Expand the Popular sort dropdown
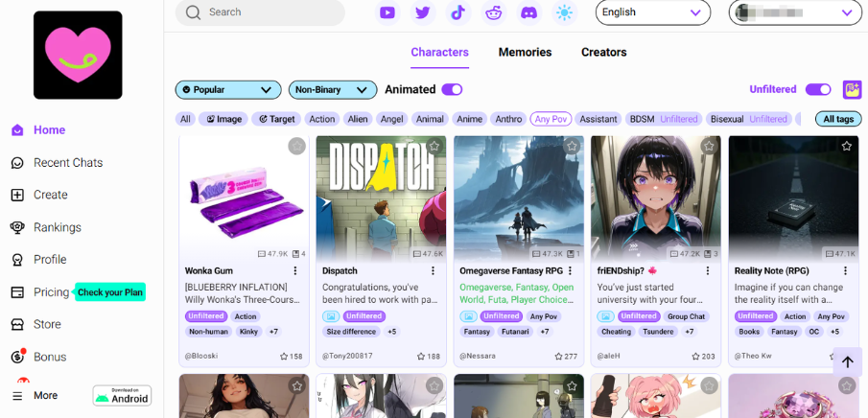This screenshot has height=418, width=868. pos(228,89)
